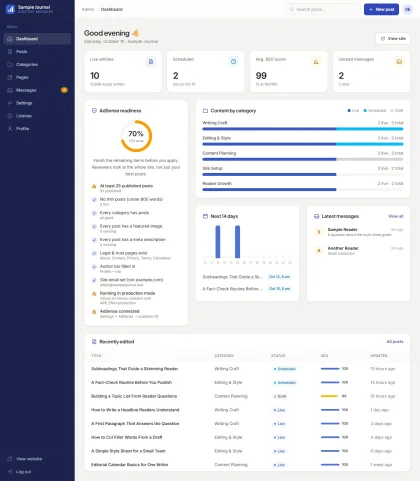Click the icon on the Avg. SEO score card
Image resolution: width=420 pixels, height=481 pixels.
316,62
